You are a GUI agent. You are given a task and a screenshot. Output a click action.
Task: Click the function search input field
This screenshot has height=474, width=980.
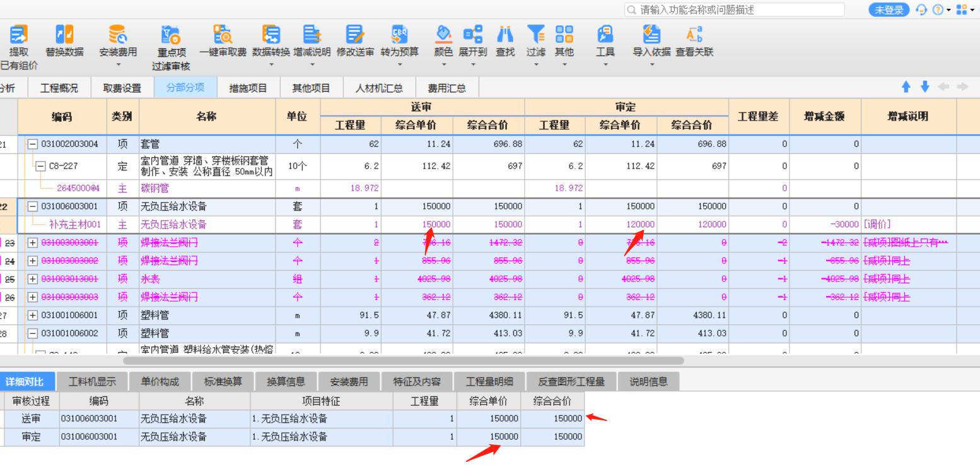click(x=735, y=9)
